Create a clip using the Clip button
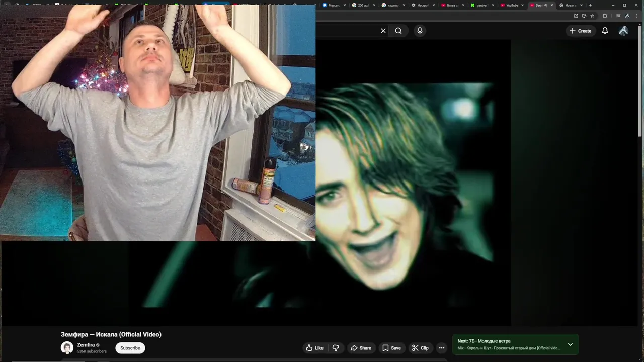The image size is (644, 362). click(x=420, y=348)
